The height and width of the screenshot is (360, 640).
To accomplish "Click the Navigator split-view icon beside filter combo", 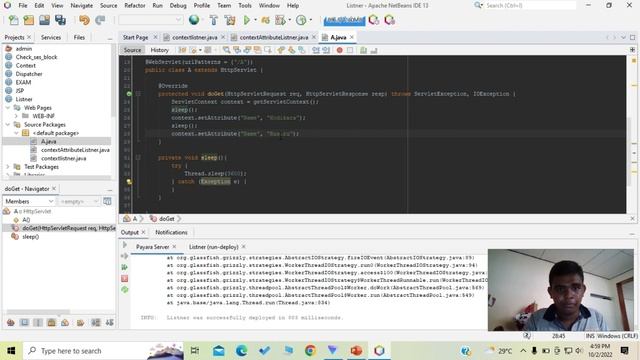I will (x=107, y=201).
